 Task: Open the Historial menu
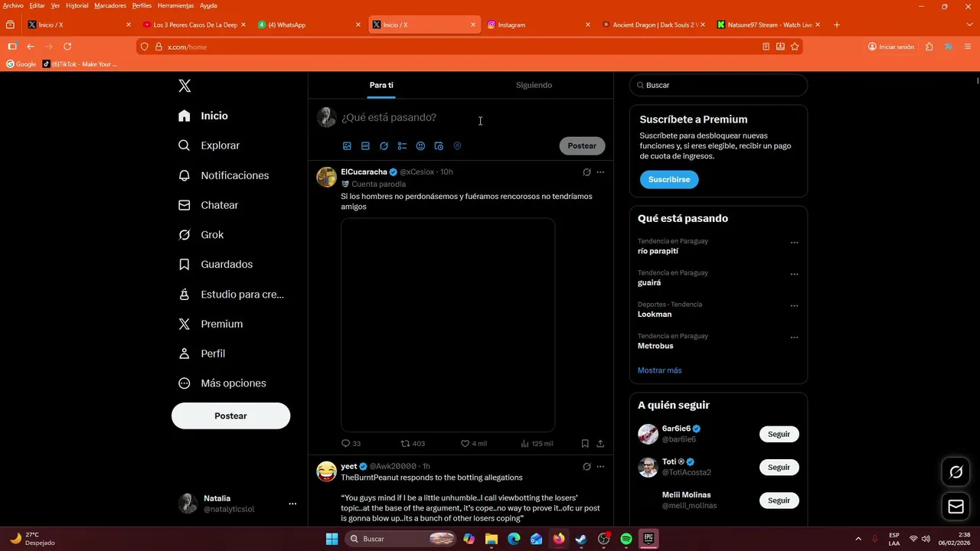[x=77, y=5]
